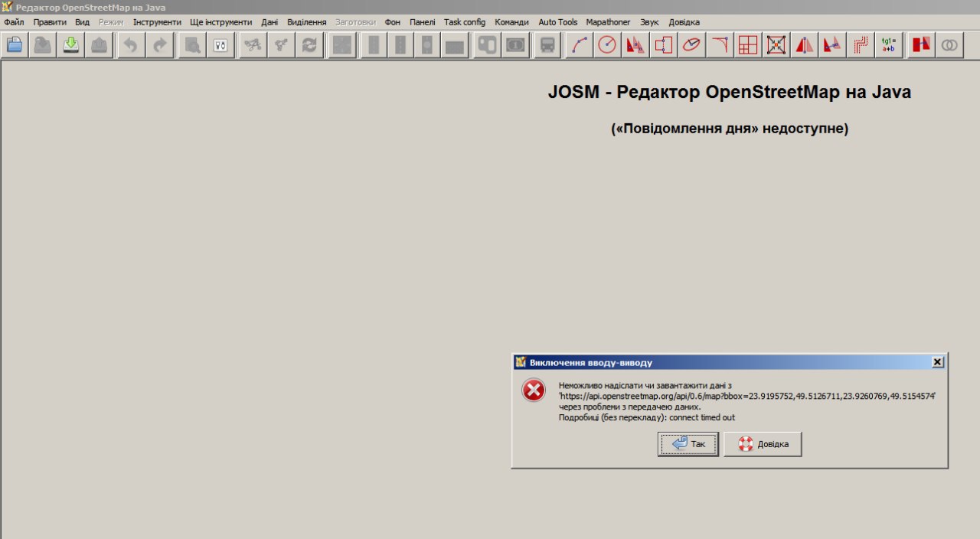Open the Звук menu
The height and width of the screenshot is (539, 980).
point(649,22)
